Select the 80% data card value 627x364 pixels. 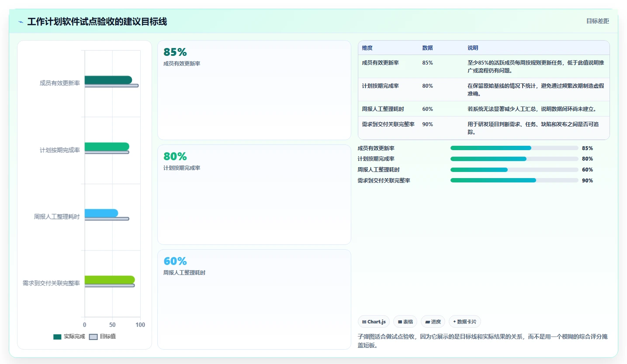coord(175,156)
